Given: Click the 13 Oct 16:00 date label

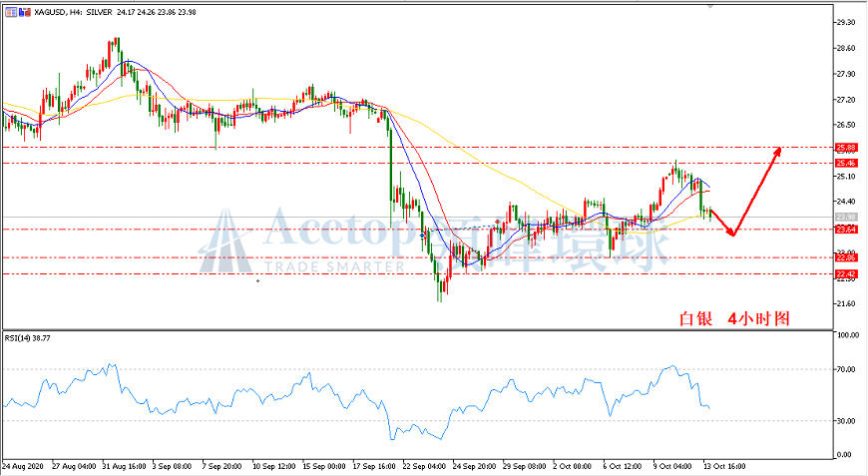Looking at the screenshot, I should coord(724,467).
